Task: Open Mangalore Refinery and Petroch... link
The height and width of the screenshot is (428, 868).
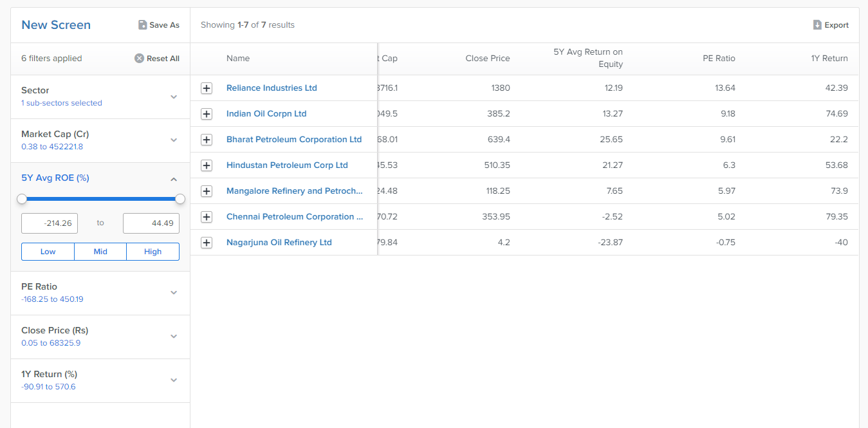Action: [295, 191]
